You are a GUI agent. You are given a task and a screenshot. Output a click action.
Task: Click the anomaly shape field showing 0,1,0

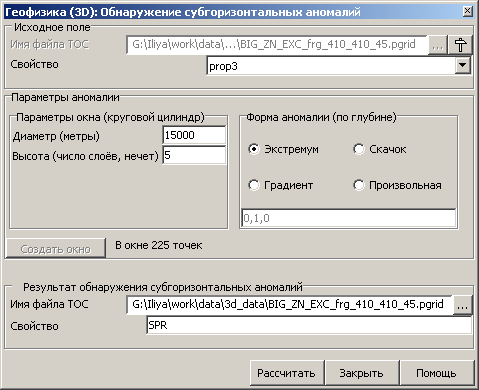(348, 218)
